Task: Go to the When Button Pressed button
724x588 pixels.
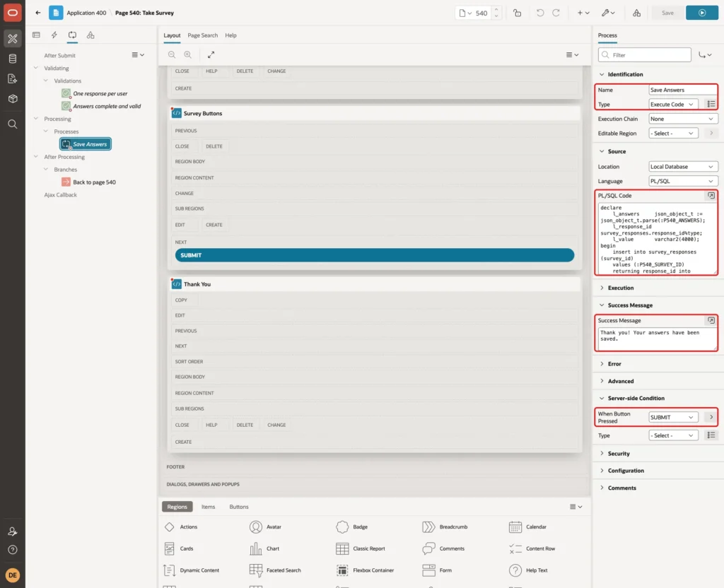Action: 711,417
